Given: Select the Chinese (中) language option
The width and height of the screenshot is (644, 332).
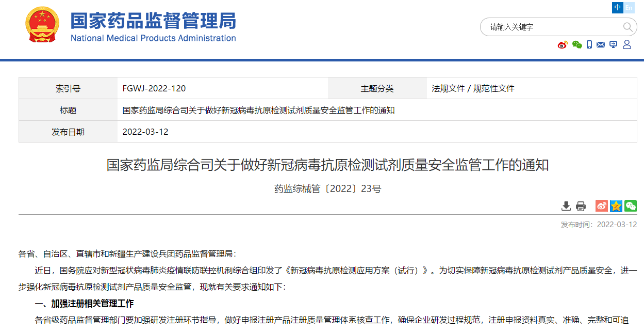Looking at the screenshot, I should pos(618,8).
